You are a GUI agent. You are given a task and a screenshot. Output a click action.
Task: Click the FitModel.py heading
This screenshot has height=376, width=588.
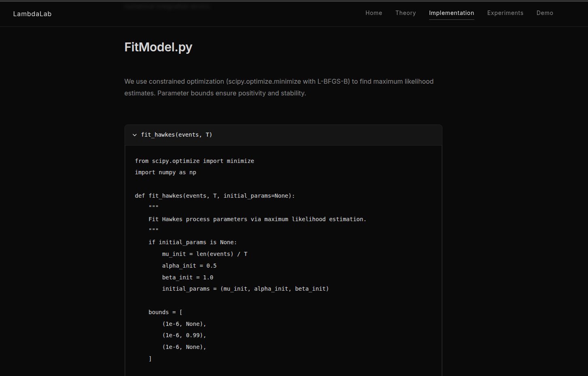[x=158, y=47]
